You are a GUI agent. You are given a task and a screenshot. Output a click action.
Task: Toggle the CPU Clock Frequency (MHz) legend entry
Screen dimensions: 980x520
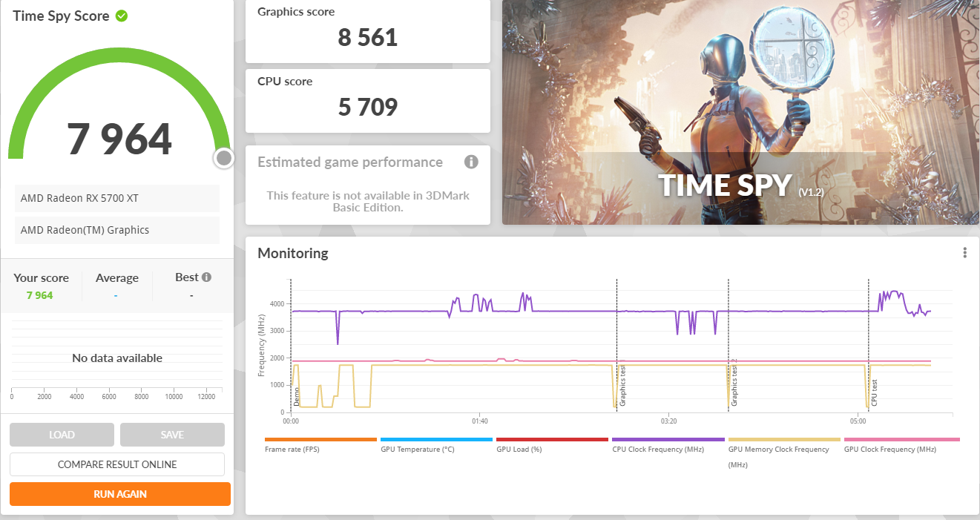point(668,445)
